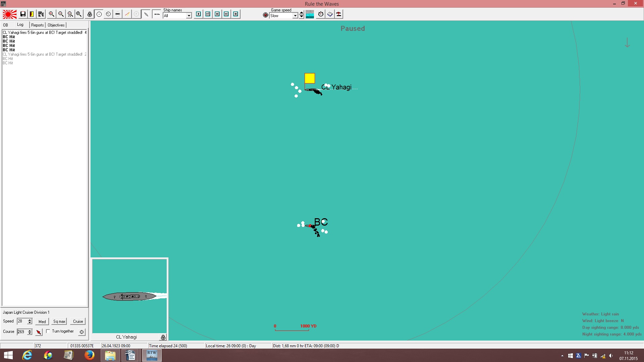Increase game speed with up spinner arrow
Viewport: 644px width, 362px height.
tap(302, 13)
